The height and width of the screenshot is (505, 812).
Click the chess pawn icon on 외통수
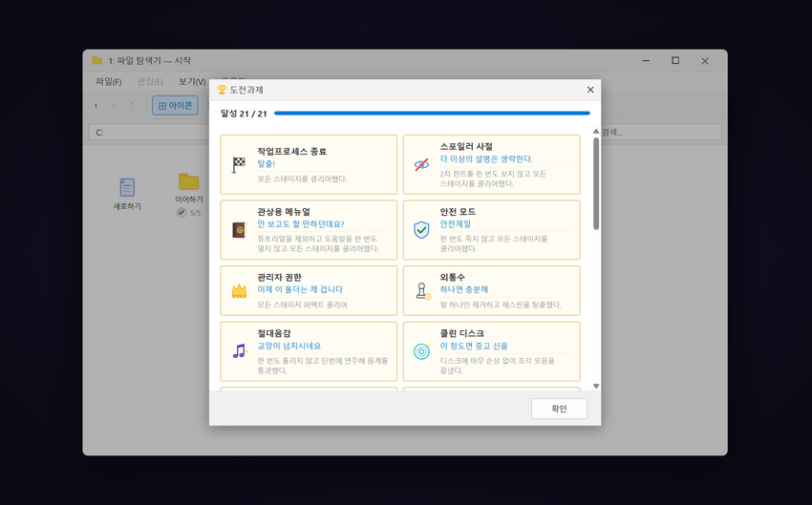point(422,291)
